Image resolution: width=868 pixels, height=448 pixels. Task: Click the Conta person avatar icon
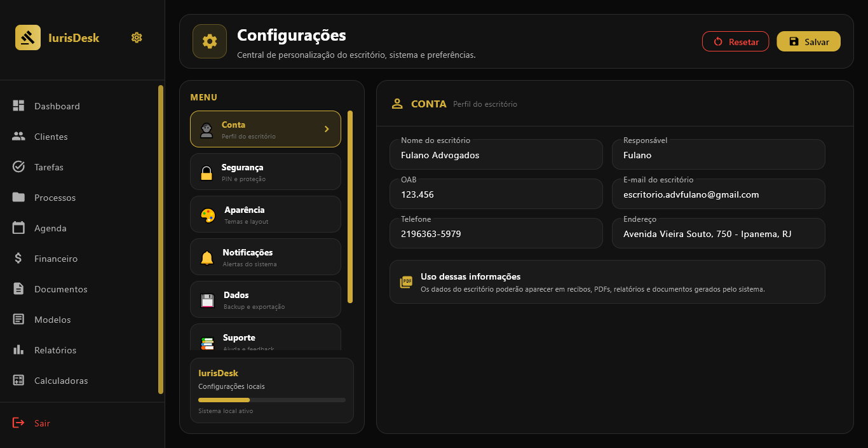point(207,130)
